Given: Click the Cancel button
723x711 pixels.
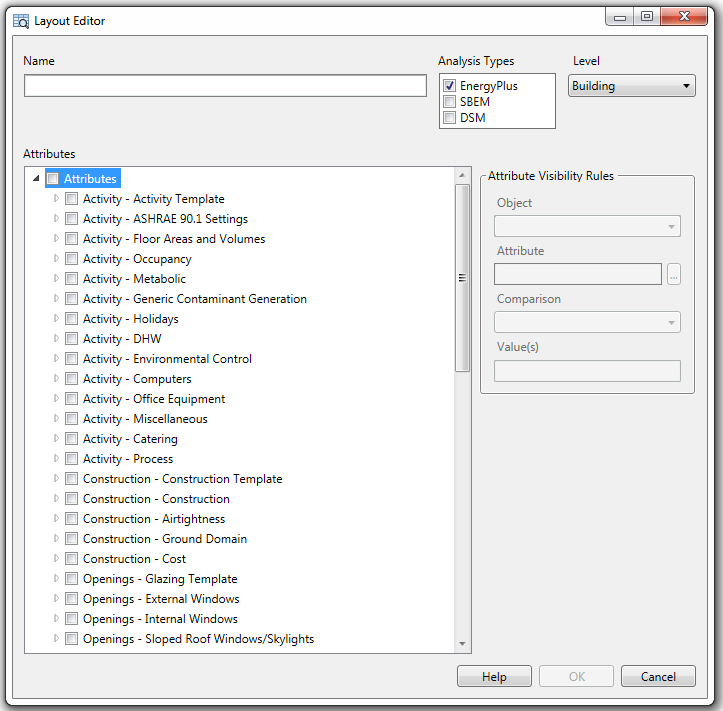Looking at the screenshot, I should point(657,677).
